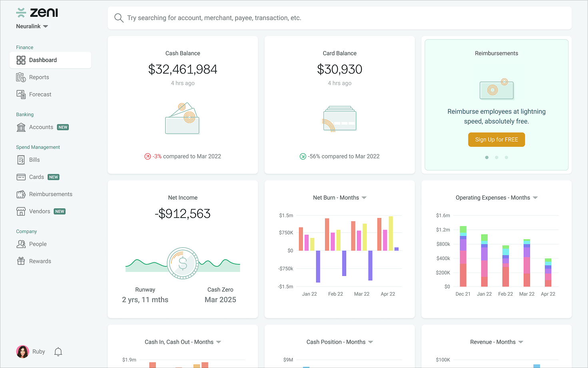This screenshot has height=368, width=588.
Task: Select the second carousel dot on Reimbursements card
Action: pyautogui.click(x=496, y=157)
